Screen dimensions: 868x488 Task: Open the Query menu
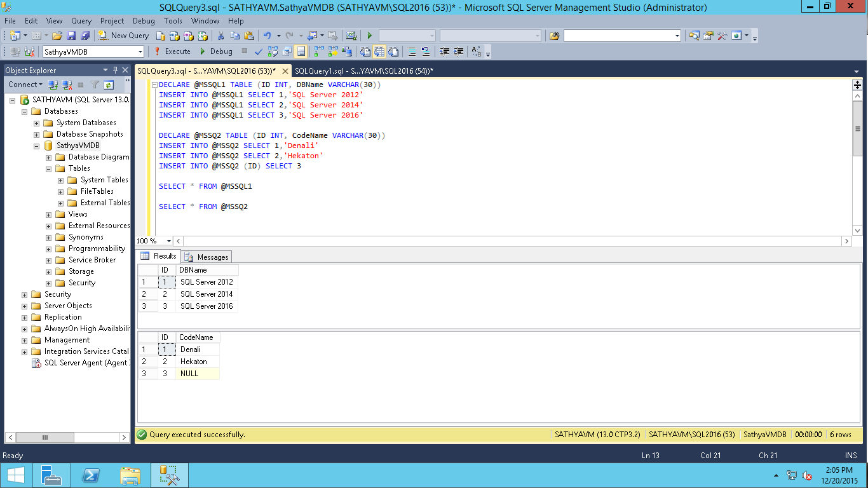tap(81, 21)
